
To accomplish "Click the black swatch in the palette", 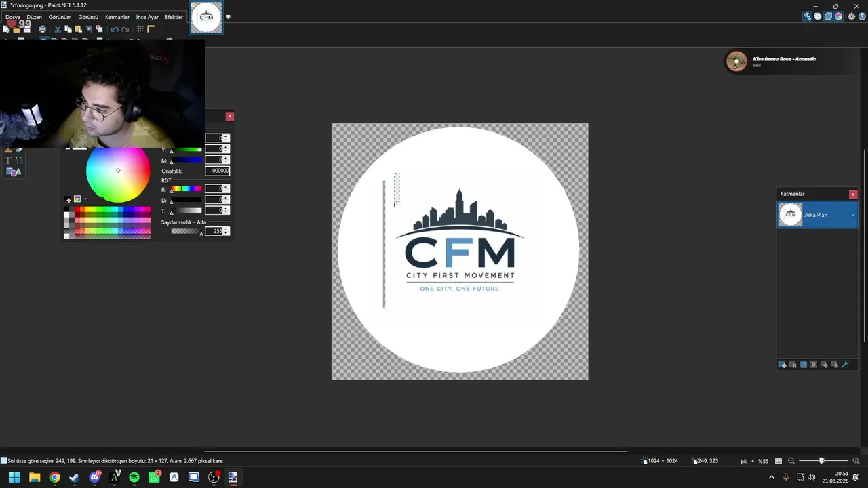I will (x=66, y=210).
